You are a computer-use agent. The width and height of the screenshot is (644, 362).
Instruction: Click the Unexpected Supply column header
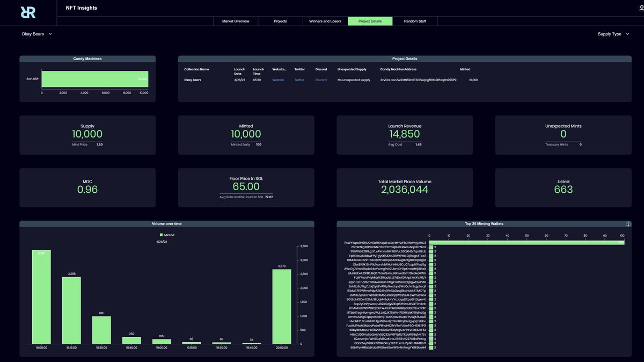pyautogui.click(x=352, y=69)
